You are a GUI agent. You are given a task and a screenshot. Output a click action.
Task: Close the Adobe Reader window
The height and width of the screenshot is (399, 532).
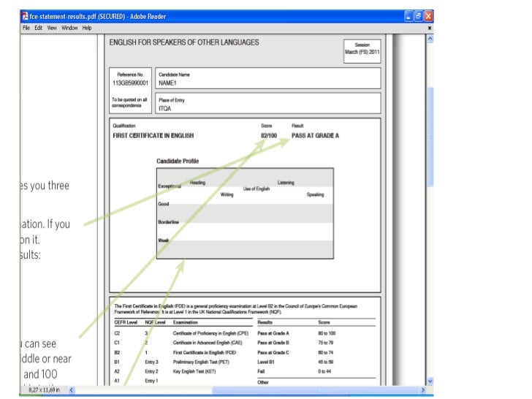tap(428, 16)
